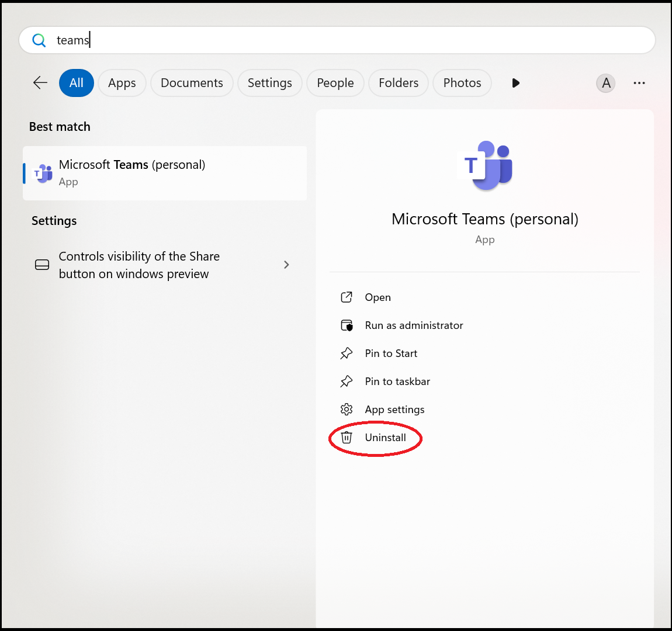Click the Uninstall trash can icon
Viewport: 672px width, 631px height.
click(x=347, y=438)
